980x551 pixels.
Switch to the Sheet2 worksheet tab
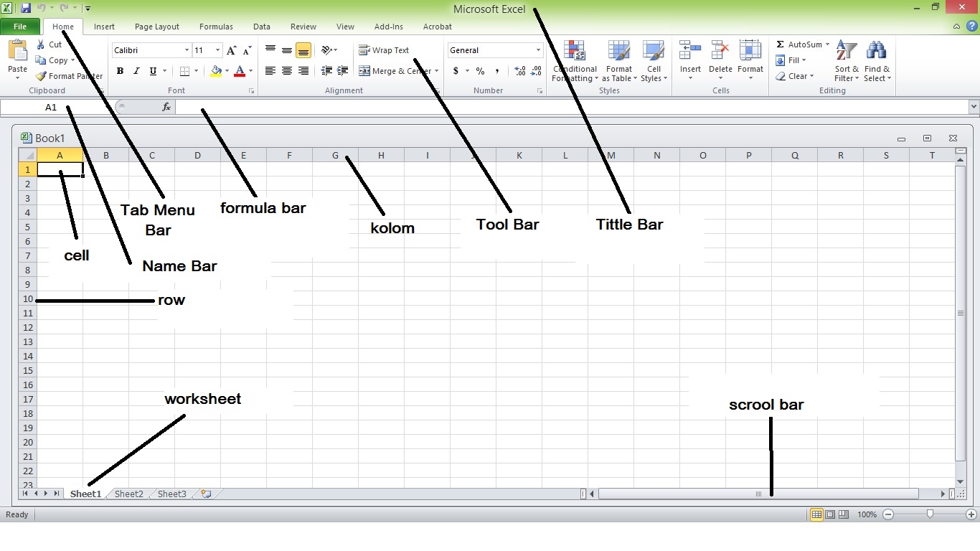[129, 494]
